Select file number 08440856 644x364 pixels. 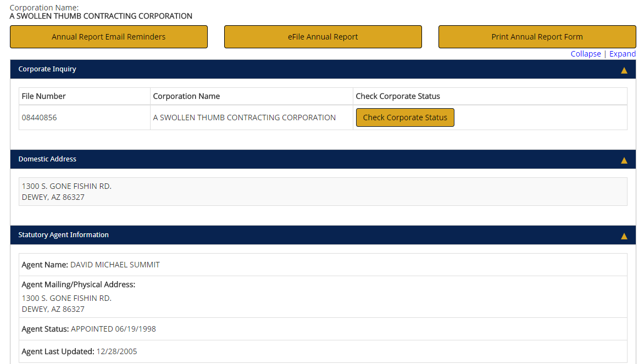(38, 117)
